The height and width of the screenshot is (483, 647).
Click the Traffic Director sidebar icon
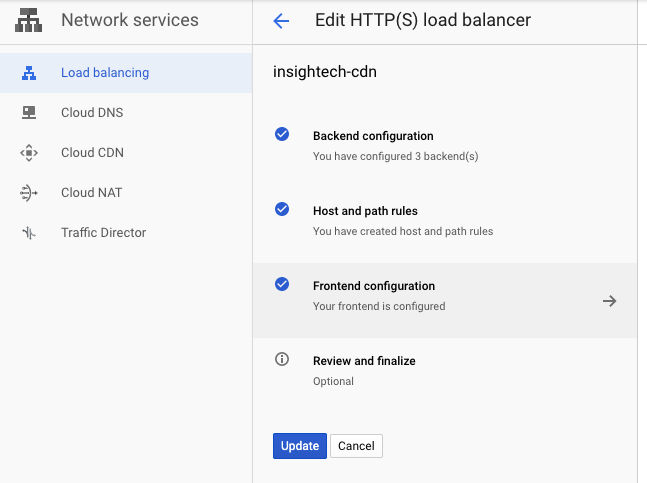[x=29, y=233]
